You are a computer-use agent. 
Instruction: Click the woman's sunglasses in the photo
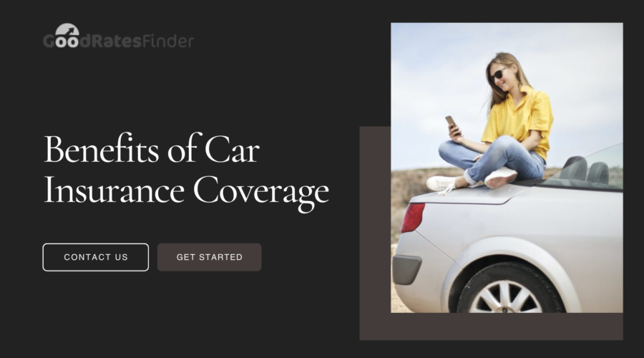click(498, 74)
